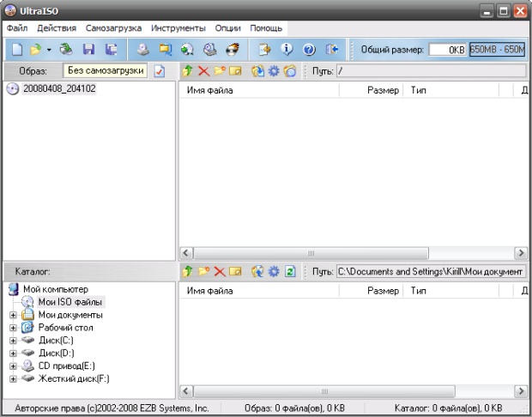Expand the Диск(C:) node
Viewport: 532px width, 417px height.
click(13, 341)
